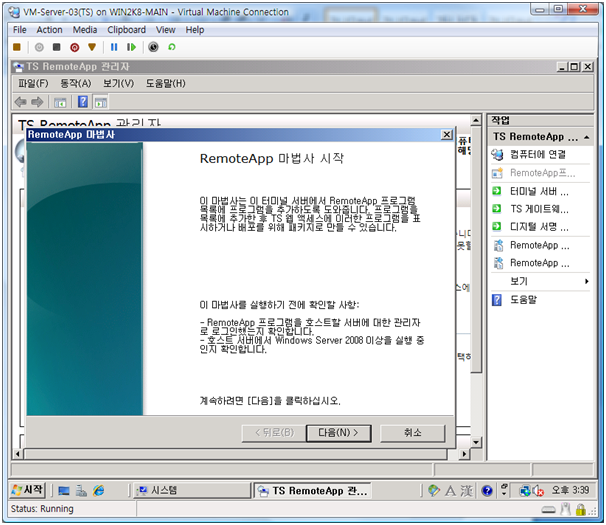Click the Internet Explorer quick launch icon

[x=99, y=491]
